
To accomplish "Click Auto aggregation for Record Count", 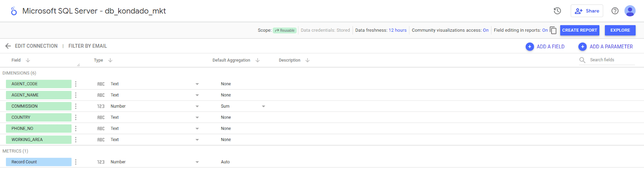I will [x=225, y=162].
